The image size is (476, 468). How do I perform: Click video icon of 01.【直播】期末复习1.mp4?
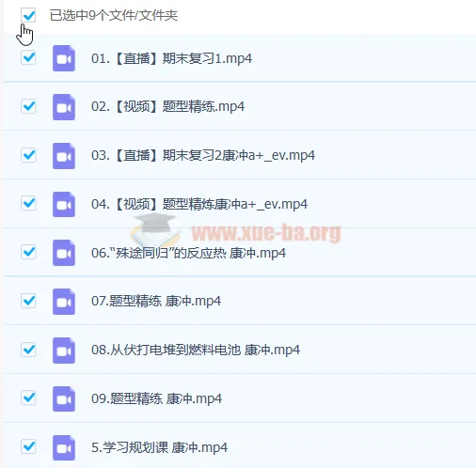(64, 58)
